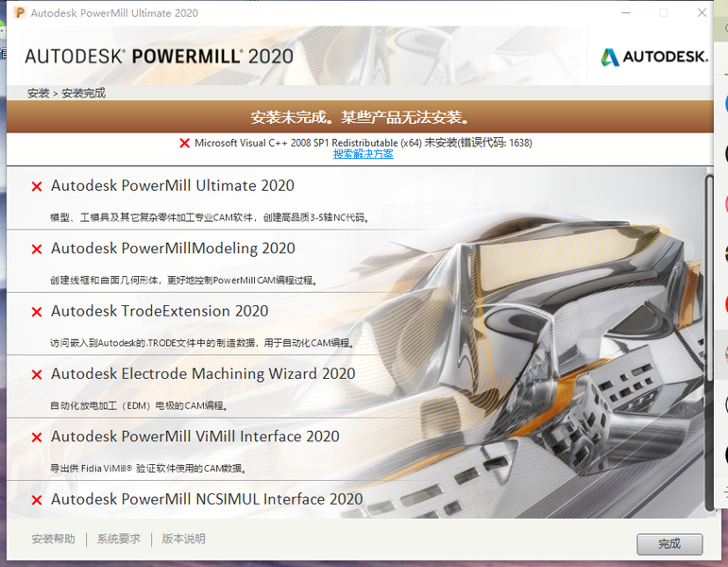
Task: Click the 安装完成 breadcrumb item
Action: (x=84, y=94)
